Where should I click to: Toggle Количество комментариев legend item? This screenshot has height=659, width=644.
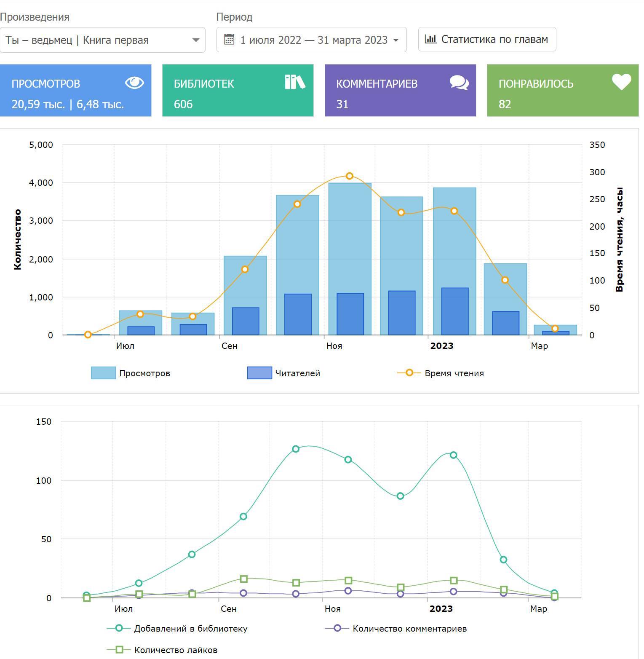pos(396,628)
